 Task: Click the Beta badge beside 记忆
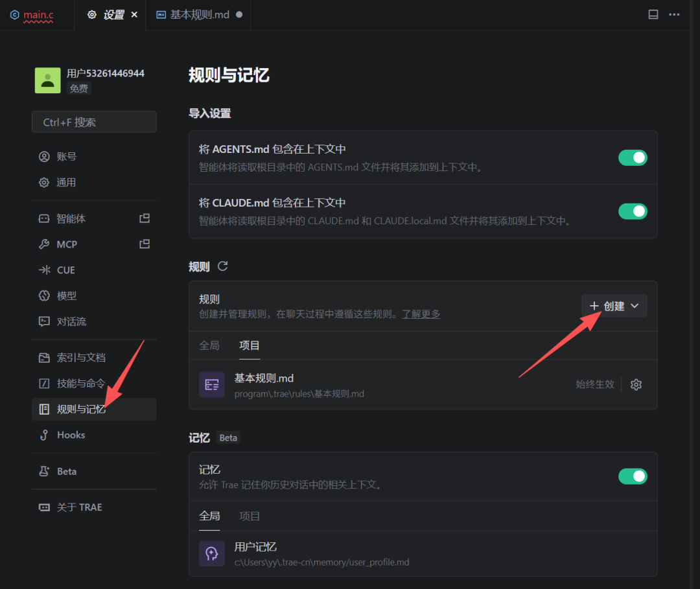[x=228, y=438]
